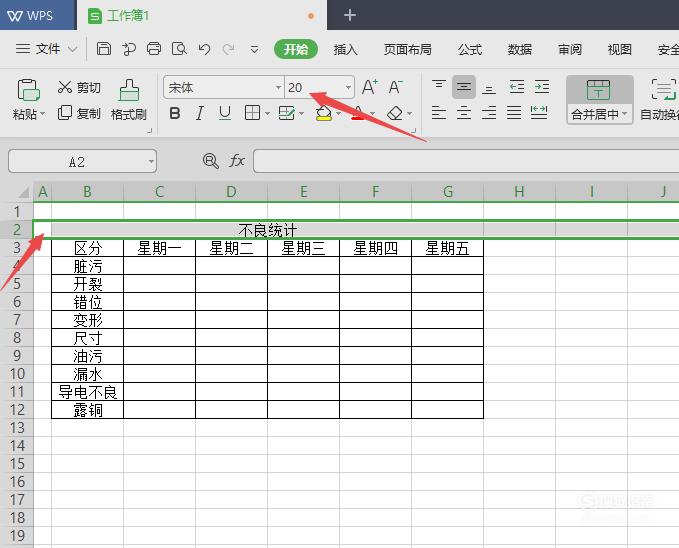Click the Save icon in quick toolbar
Screen dimensions: 679x548
(103, 49)
